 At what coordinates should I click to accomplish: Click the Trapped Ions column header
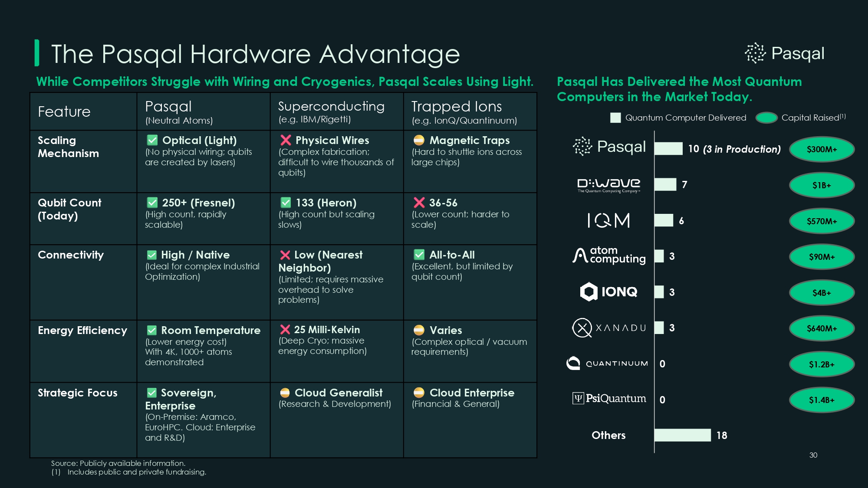(x=457, y=107)
